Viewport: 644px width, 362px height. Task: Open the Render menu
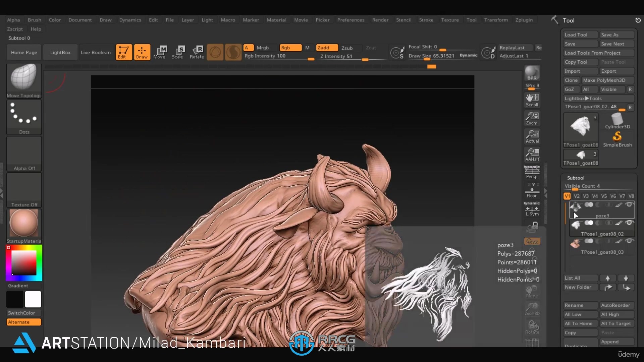tap(380, 20)
